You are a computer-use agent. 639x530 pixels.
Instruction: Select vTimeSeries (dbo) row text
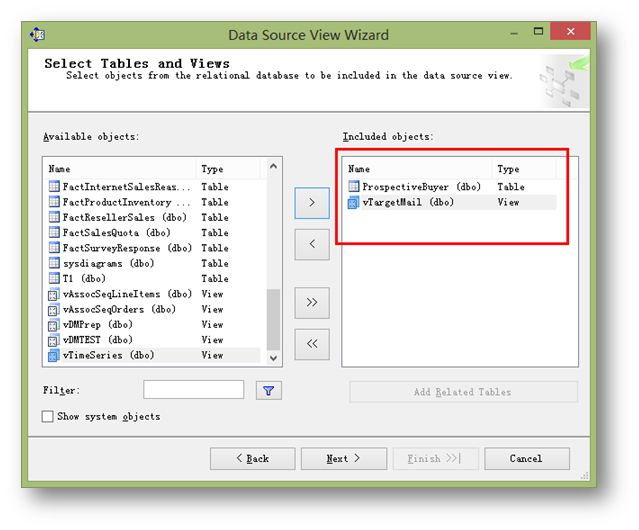(108, 355)
